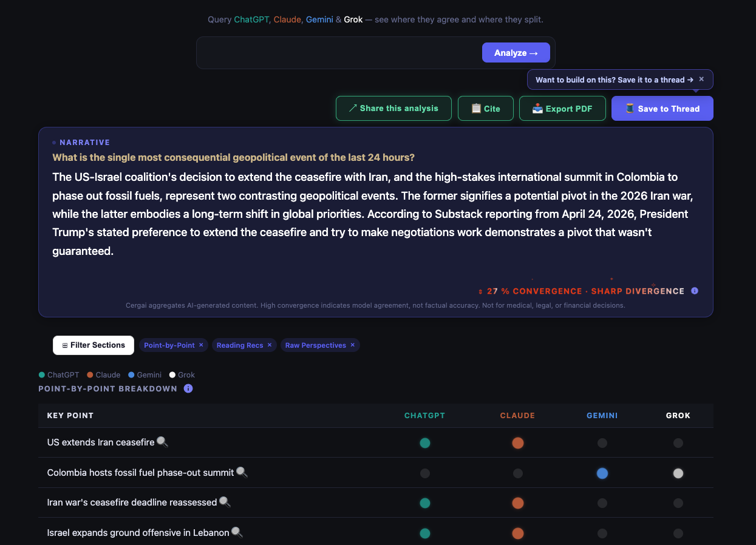Remove the Reading Recs filter chip
The image size is (756, 545).
point(270,345)
